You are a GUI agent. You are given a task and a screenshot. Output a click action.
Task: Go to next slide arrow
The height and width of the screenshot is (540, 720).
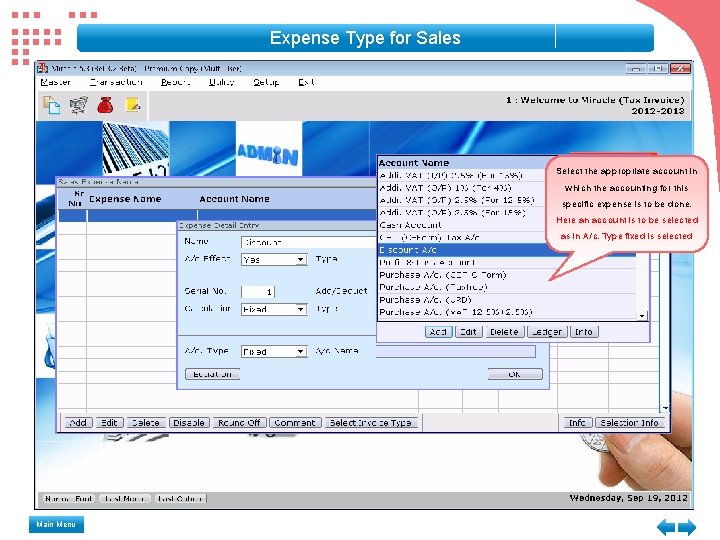coord(687,527)
